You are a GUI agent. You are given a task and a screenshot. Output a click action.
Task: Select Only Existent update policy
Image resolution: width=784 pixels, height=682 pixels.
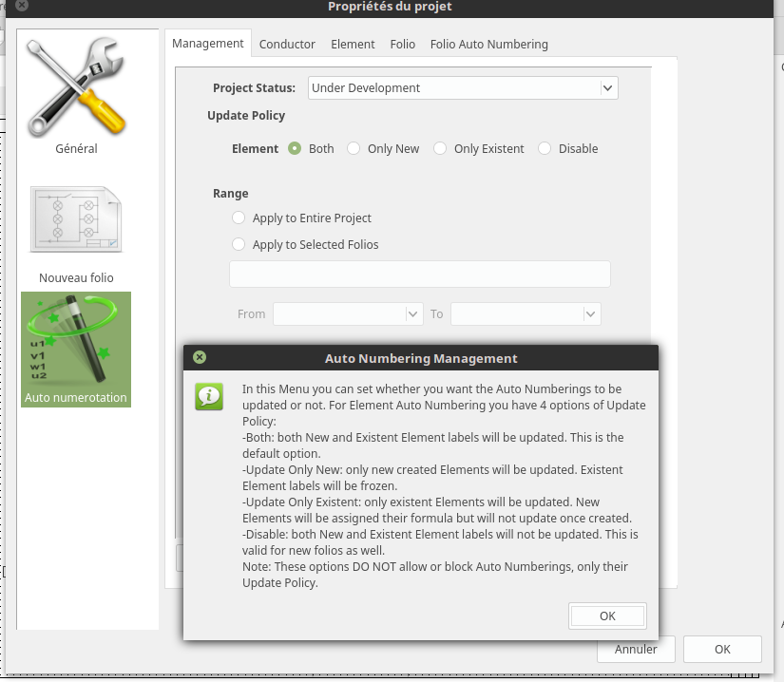tap(440, 148)
